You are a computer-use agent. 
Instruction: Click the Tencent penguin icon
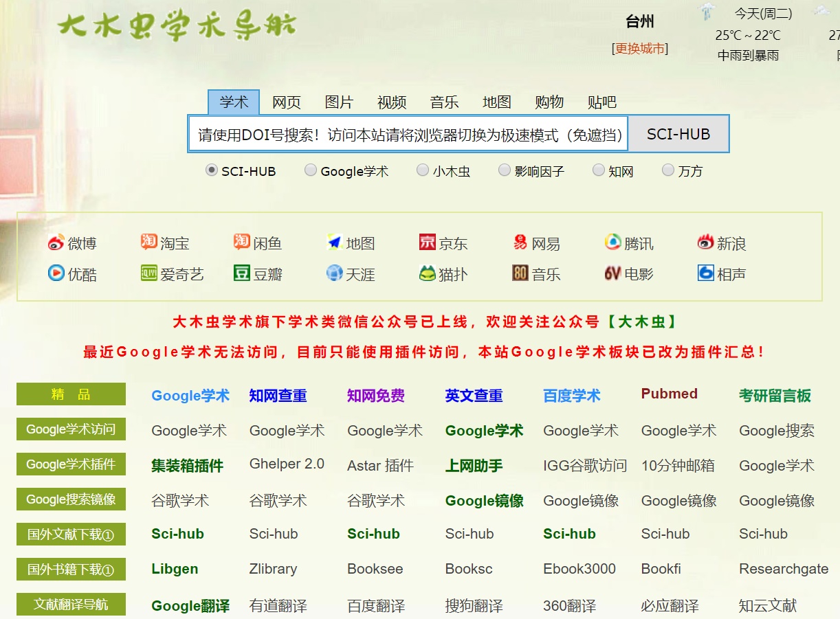612,243
